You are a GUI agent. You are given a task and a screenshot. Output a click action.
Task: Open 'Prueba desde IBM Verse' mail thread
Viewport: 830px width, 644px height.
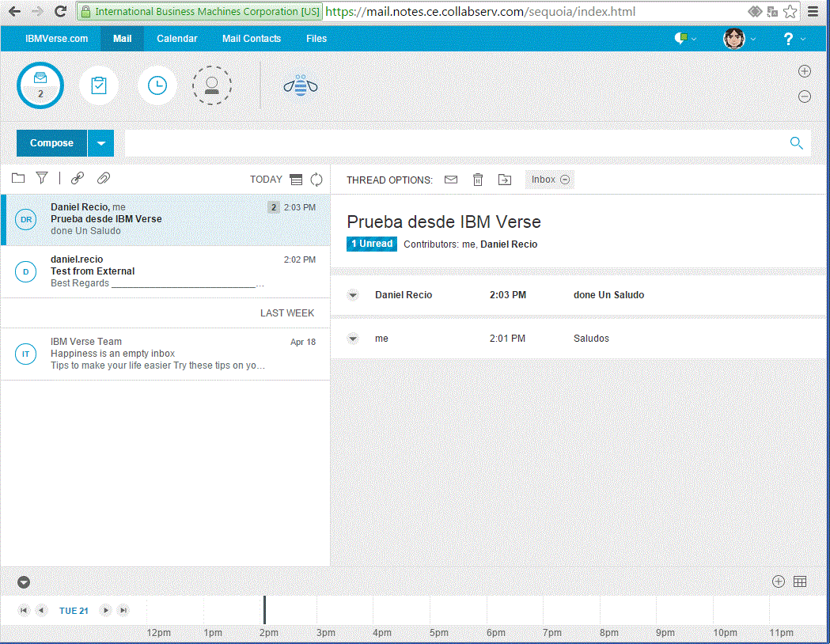[165, 220]
